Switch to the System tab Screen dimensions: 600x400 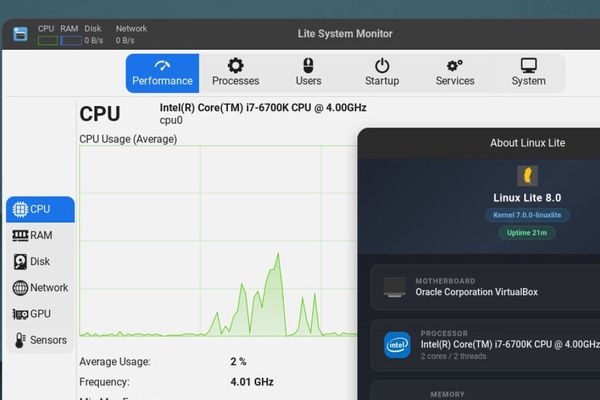tap(528, 73)
